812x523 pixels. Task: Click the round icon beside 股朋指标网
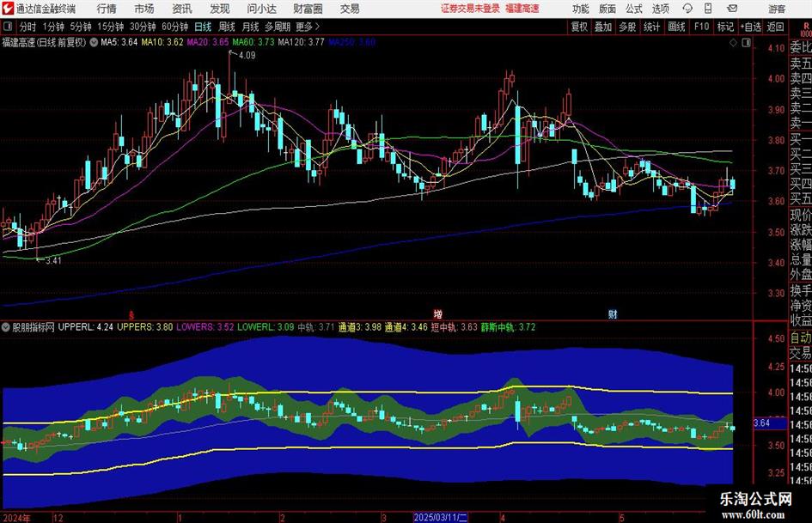tap(6, 327)
